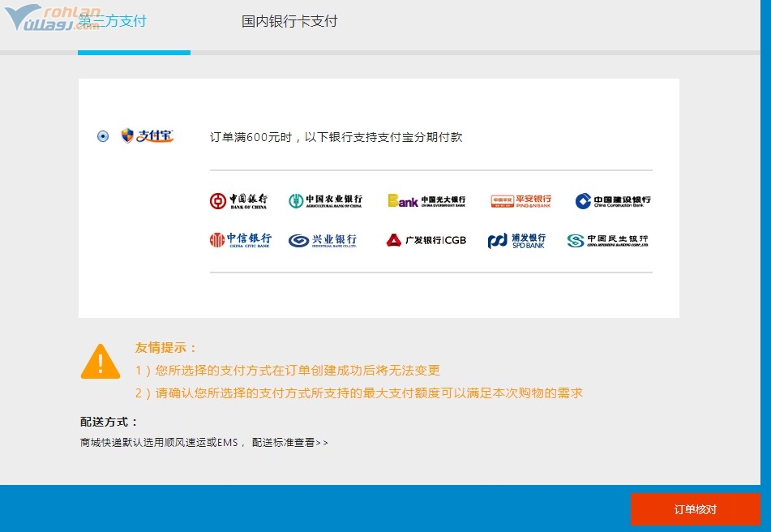
Task: Choose the Industrial Bank 兴业银行 logo
Action: click(x=323, y=240)
